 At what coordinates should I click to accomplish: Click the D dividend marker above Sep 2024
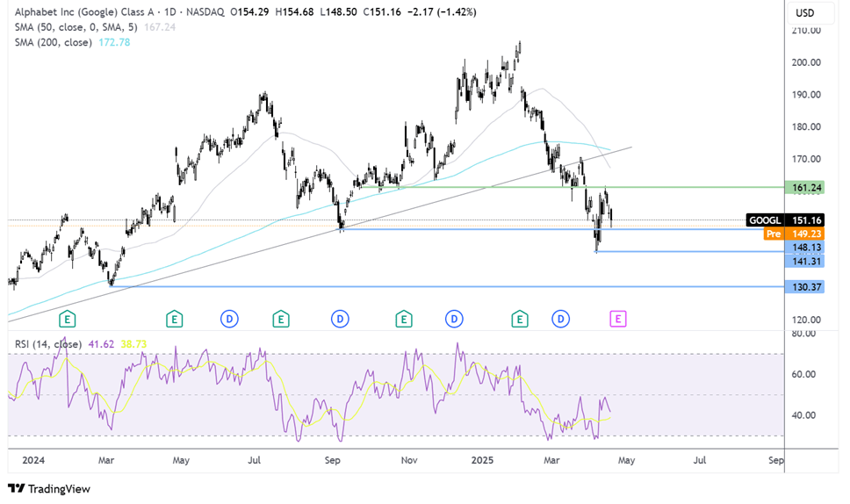[x=340, y=319]
